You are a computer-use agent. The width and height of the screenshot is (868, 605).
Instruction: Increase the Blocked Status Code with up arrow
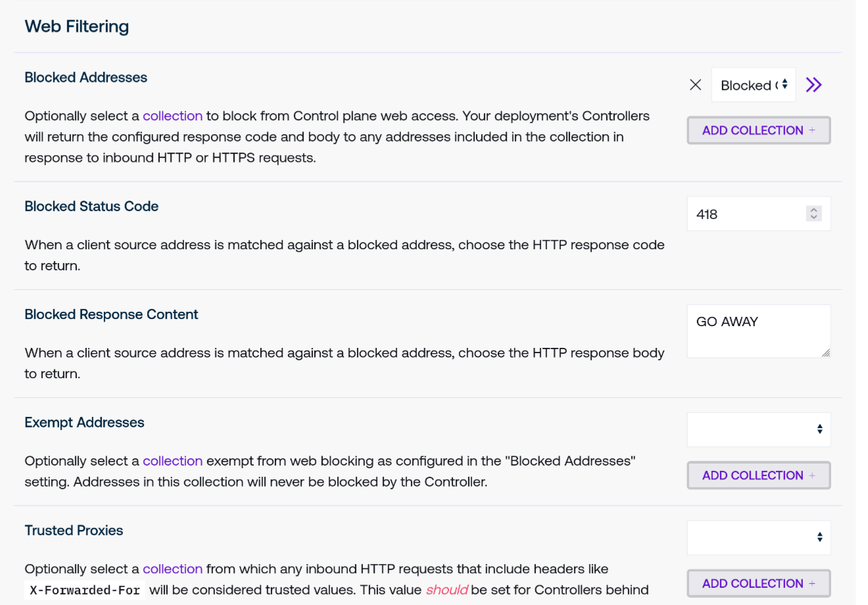click(x=814, y=210)
